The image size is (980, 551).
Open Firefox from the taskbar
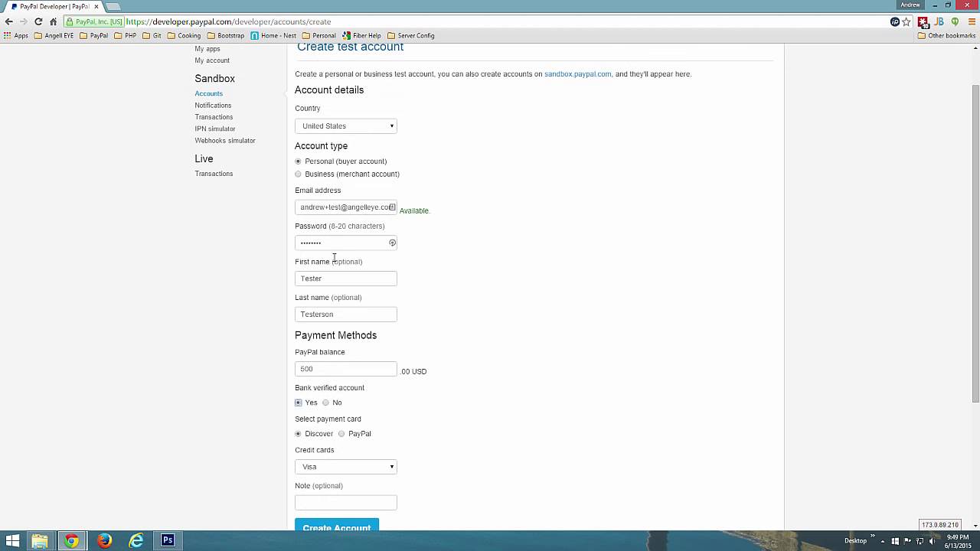point(104,541)
